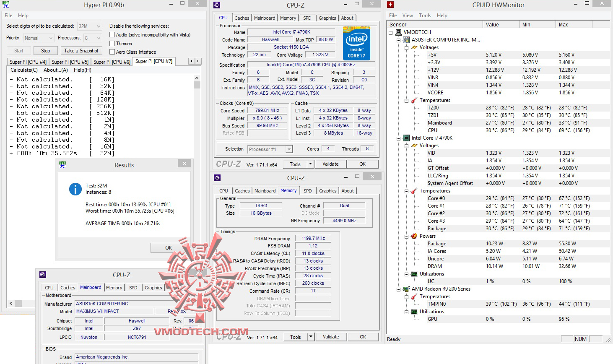This screenshot has height=364, width=613.
Task: Open the Processors dropdown showing 8
Action: (x=93, y=38)
